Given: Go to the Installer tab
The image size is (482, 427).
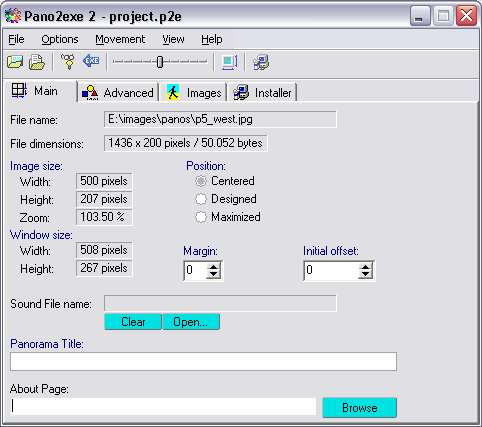Looking at the screenshot, I should pos(262,93).
